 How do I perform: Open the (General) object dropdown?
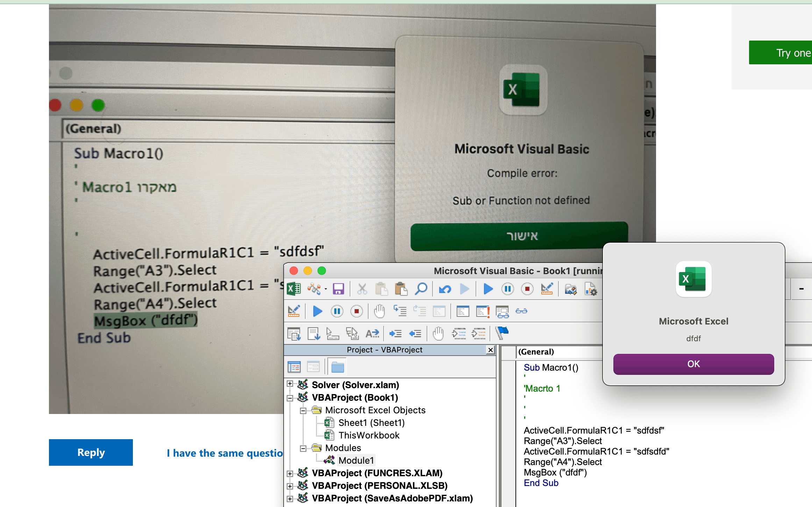[x=560, y=352]
